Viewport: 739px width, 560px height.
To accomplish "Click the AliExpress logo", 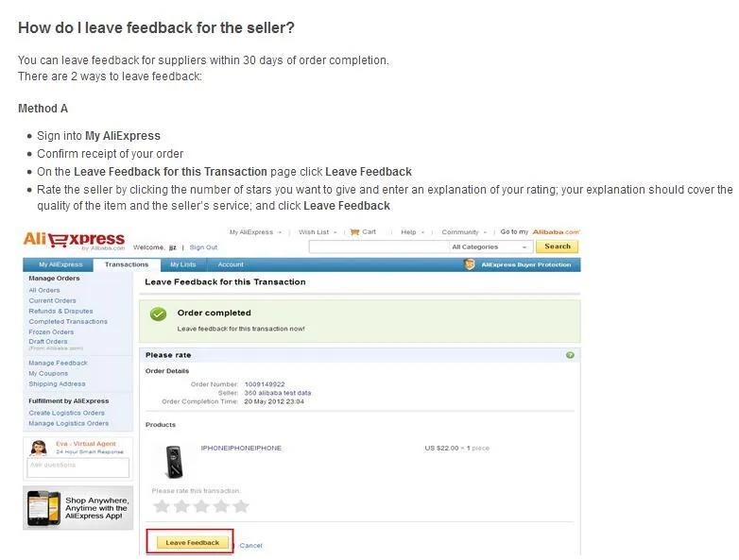I will [x=74, y=240].
